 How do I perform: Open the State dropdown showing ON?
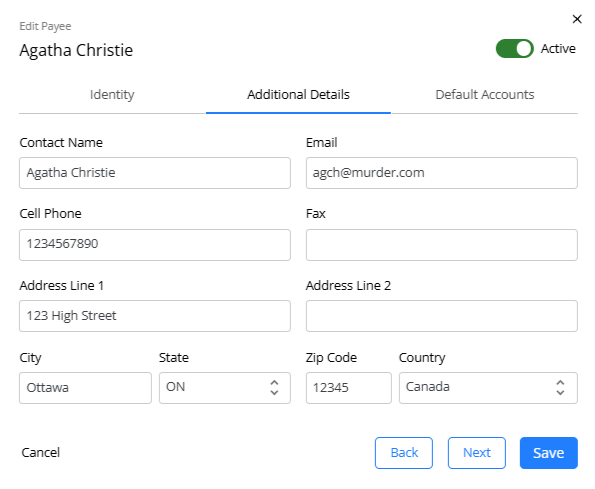(225, 388)
